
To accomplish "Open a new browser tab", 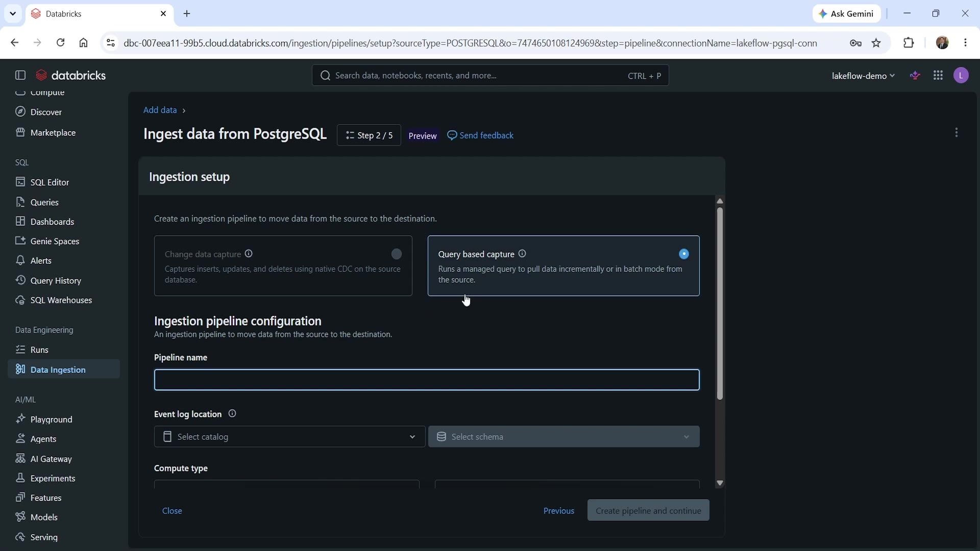I will coord(187,14).
